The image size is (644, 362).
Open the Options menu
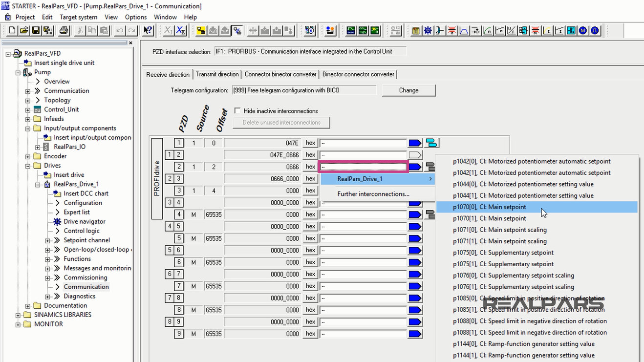(135, 17)
